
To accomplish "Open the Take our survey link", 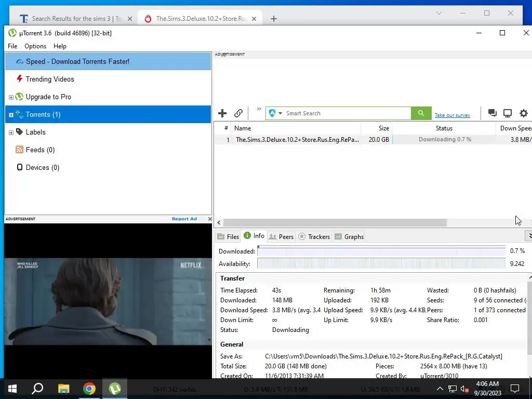I will tap(453, 115).
